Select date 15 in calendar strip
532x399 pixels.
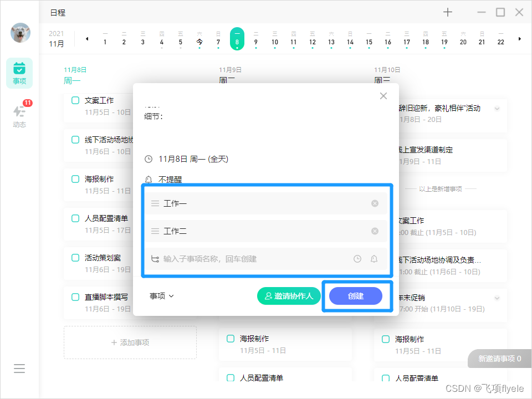[369, 39]
